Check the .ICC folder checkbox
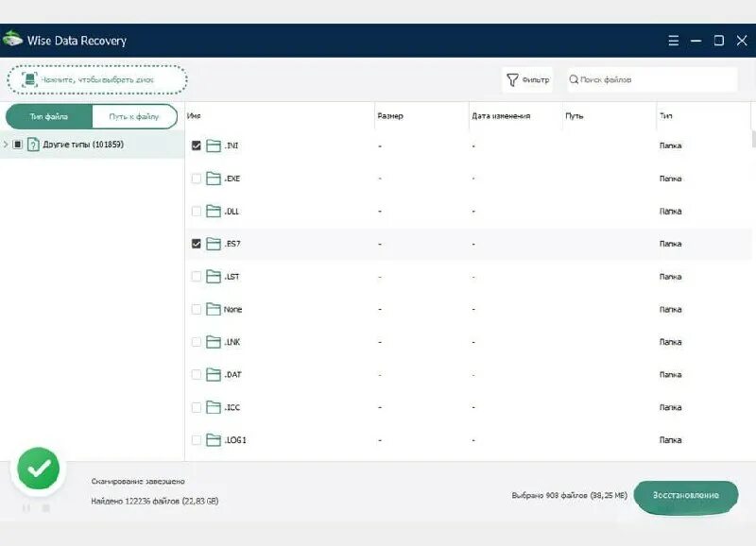The height and width of the screenshot is (546, 756). point(197,407)
